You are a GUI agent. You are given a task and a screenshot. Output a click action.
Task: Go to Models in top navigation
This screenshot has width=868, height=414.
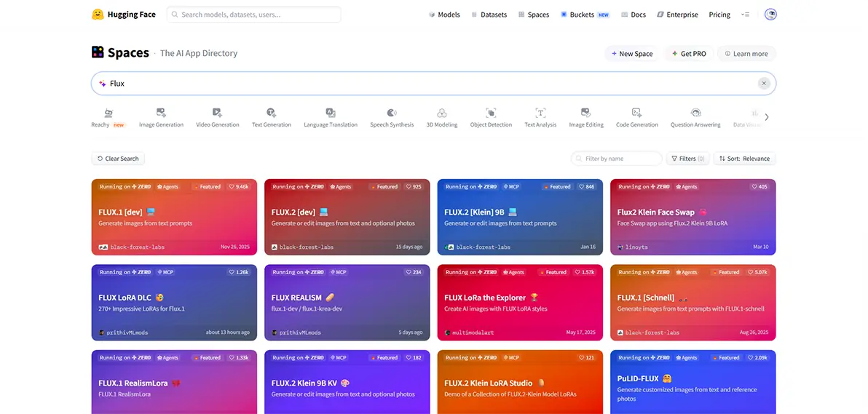point(444,15)
